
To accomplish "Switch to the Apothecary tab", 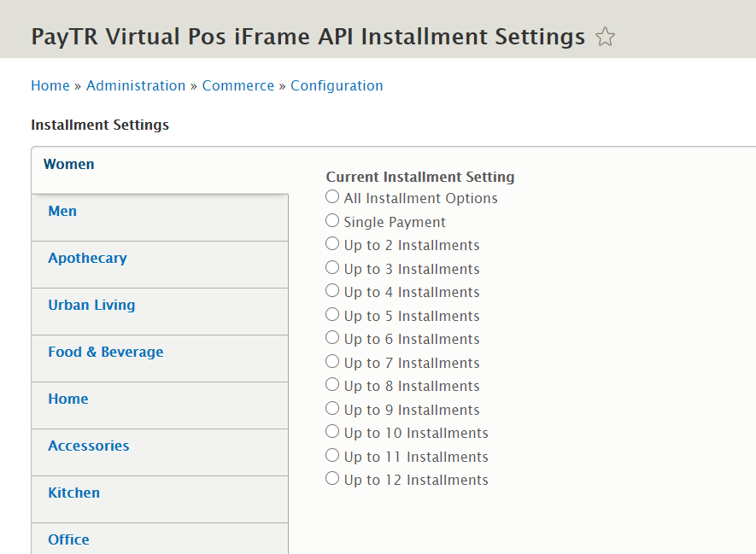I will pos(87,258).
